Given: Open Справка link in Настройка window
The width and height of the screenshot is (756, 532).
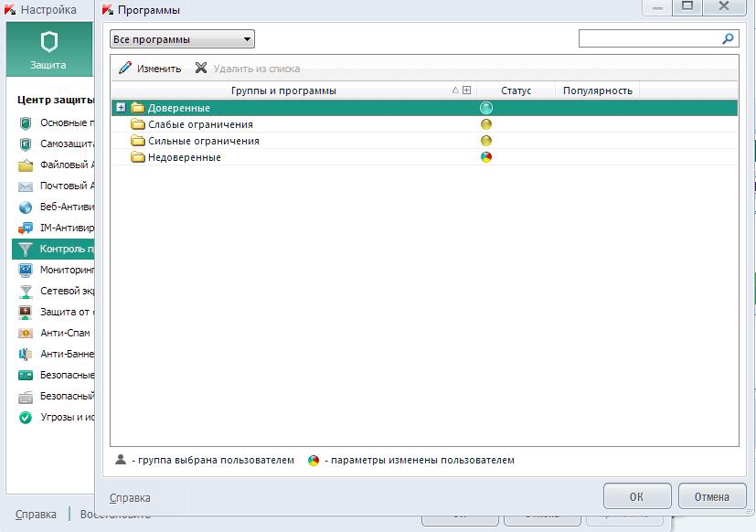Looking at the screenshot, I should pos(36,514).
